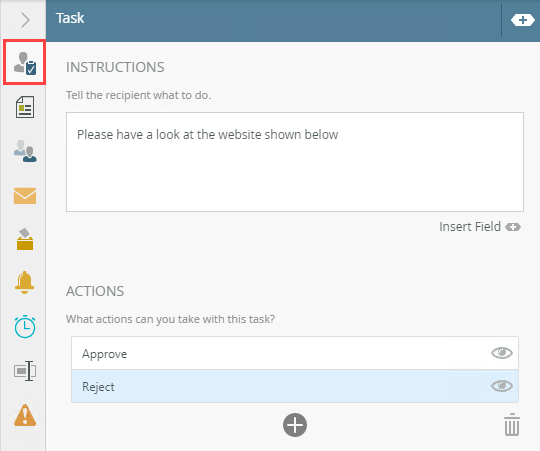Click Insert Field link
The width and height of the screenshot is (540, 451).
(x=480, y=227)
